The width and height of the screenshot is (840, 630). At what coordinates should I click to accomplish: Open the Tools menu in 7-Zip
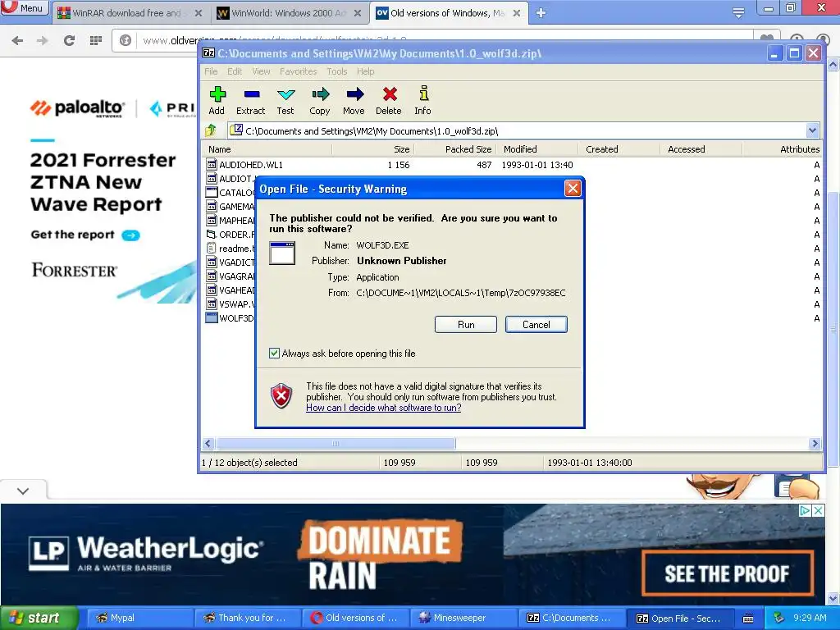tap(337, 71)
